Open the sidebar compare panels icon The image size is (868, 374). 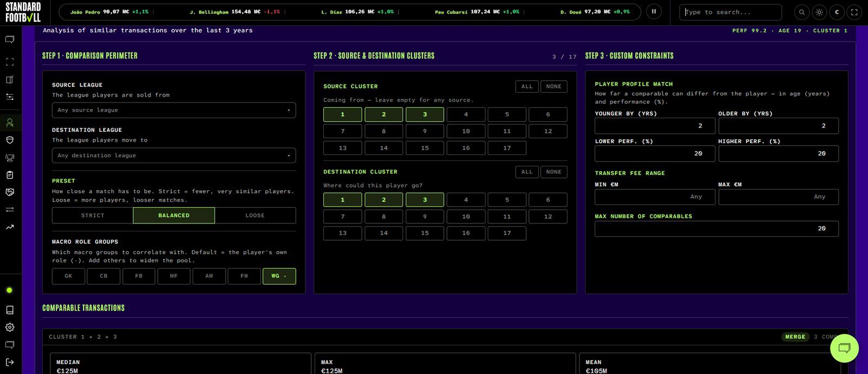[x=10, y=80]
